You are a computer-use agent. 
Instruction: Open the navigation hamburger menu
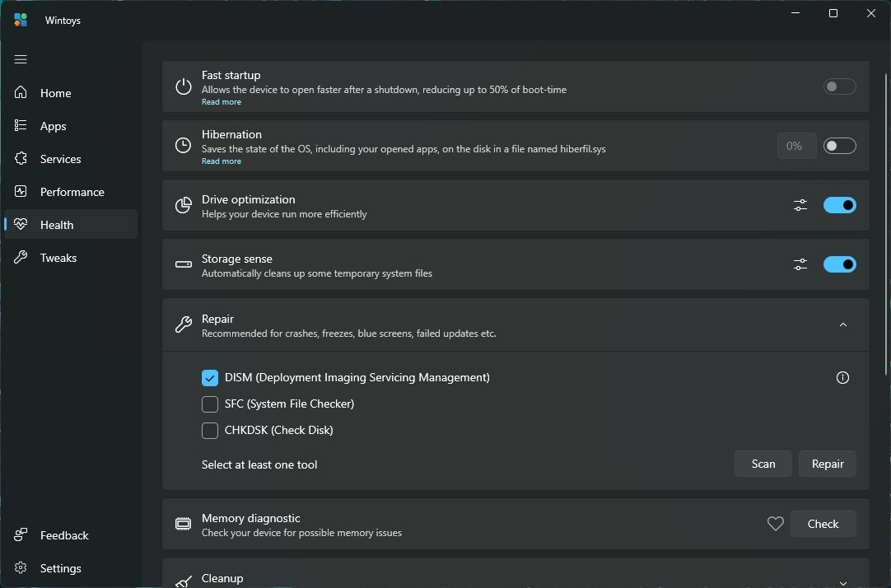click(21, 59)
